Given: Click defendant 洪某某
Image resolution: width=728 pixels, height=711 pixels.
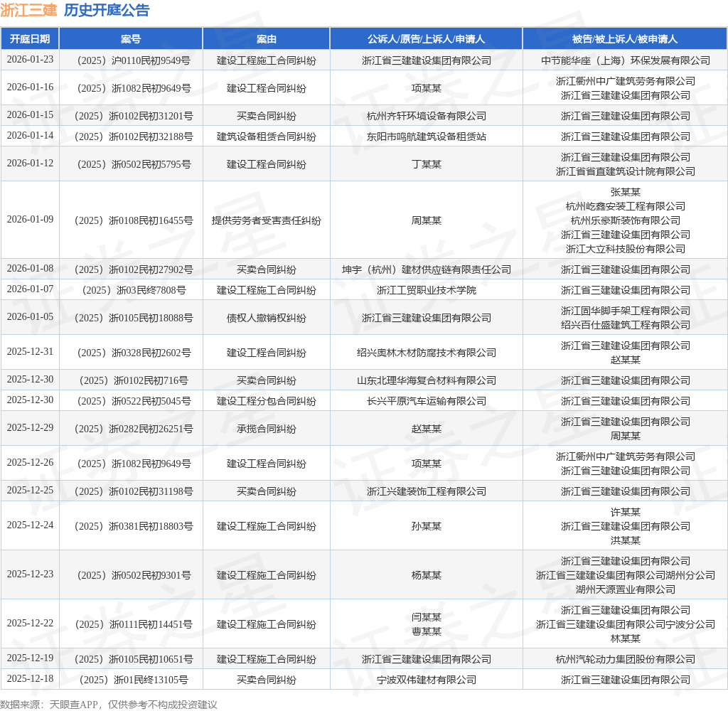Looking at the screenshot, I should pyautogui.click(x=626, y=540).
